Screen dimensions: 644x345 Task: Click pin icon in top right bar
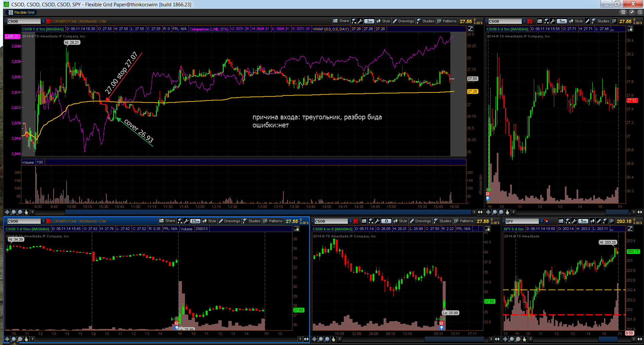[632, 12]
